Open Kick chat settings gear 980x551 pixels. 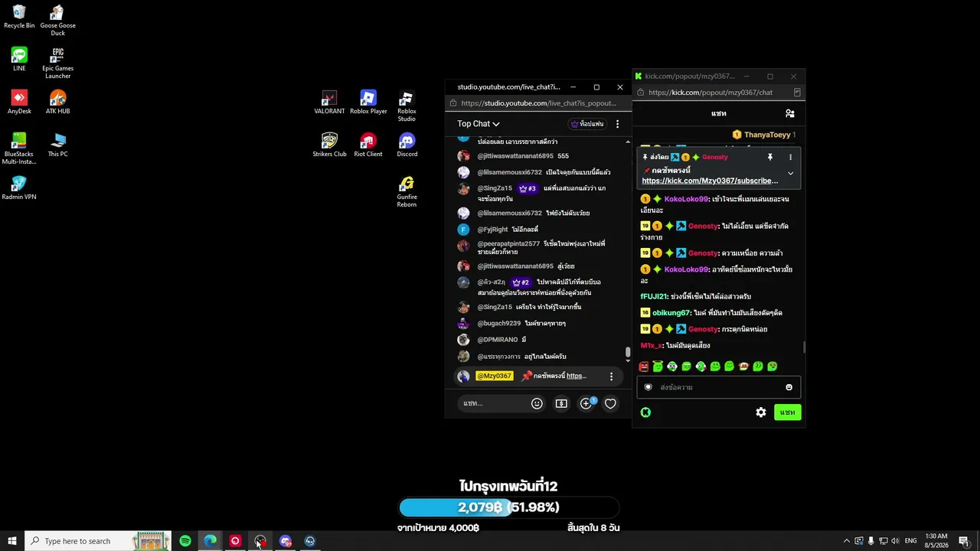click(761, 412)
